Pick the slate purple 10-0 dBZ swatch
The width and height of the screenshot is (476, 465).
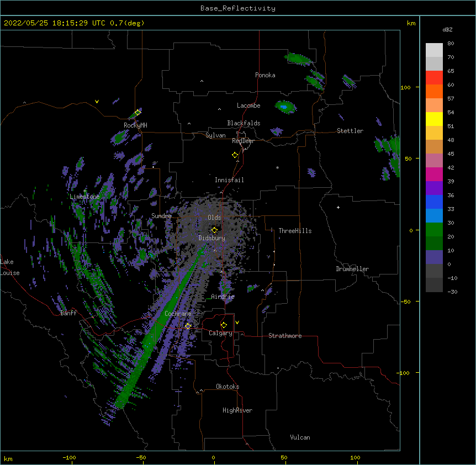click(434, 257)
